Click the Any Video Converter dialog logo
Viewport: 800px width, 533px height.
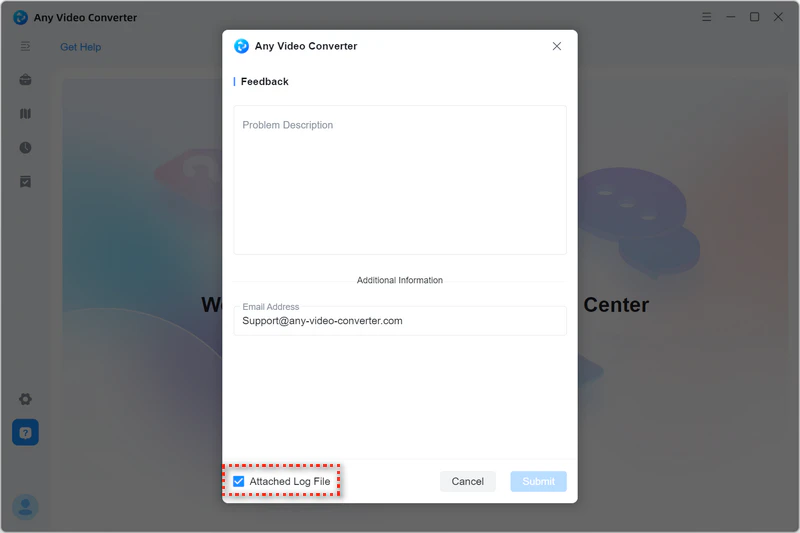(241, 46)
